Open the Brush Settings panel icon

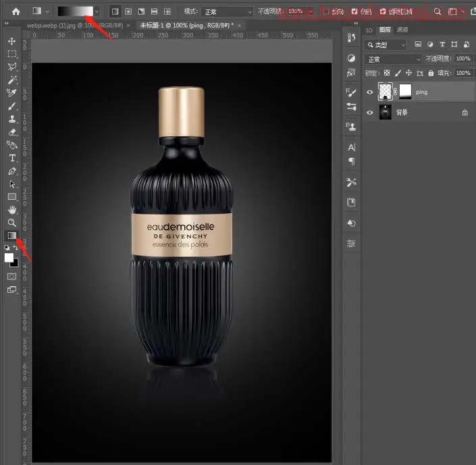click(351, 92)
